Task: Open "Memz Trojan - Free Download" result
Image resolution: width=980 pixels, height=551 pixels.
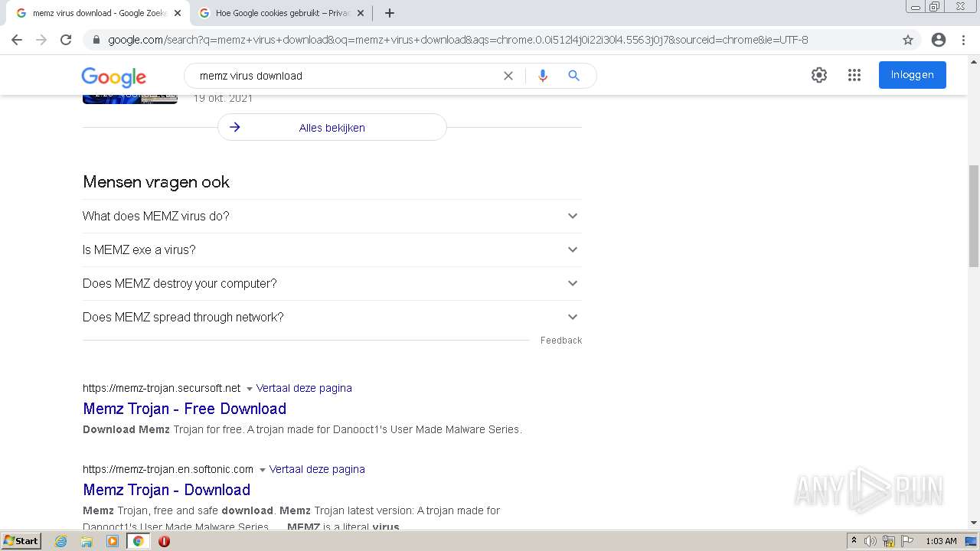Action: 185,409
